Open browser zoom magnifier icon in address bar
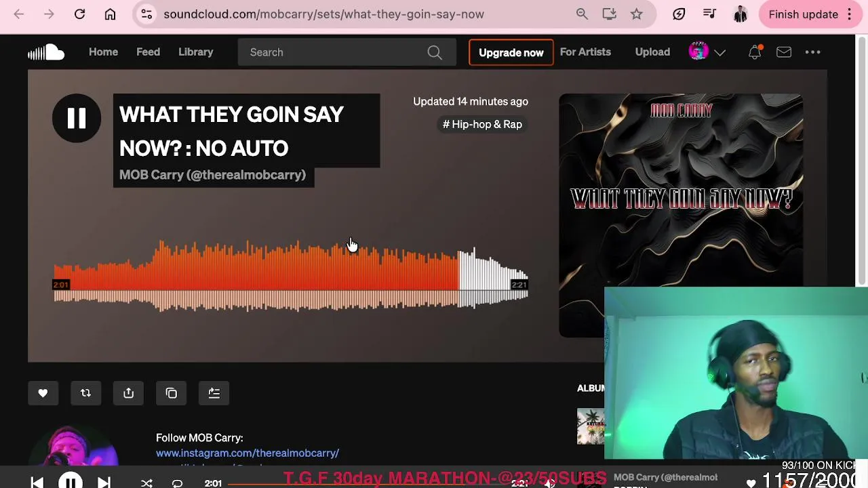Image resolution: width=868 pixels, height=488 pixels. coord(582,14)
